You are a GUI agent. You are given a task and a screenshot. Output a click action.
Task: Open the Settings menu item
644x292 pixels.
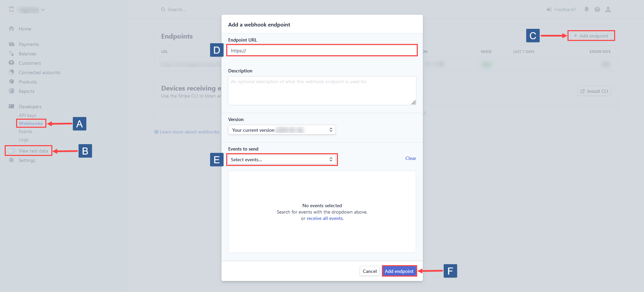point(27,160)
